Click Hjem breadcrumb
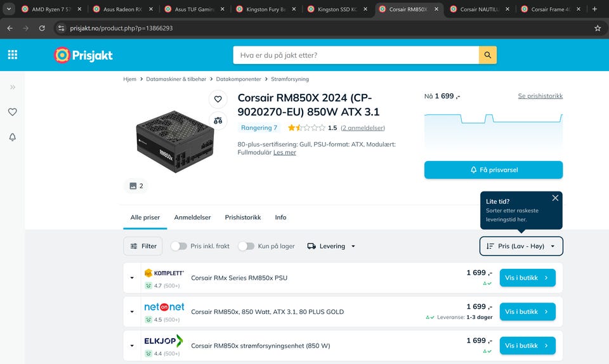609x364 pixels. click(129, 79)
